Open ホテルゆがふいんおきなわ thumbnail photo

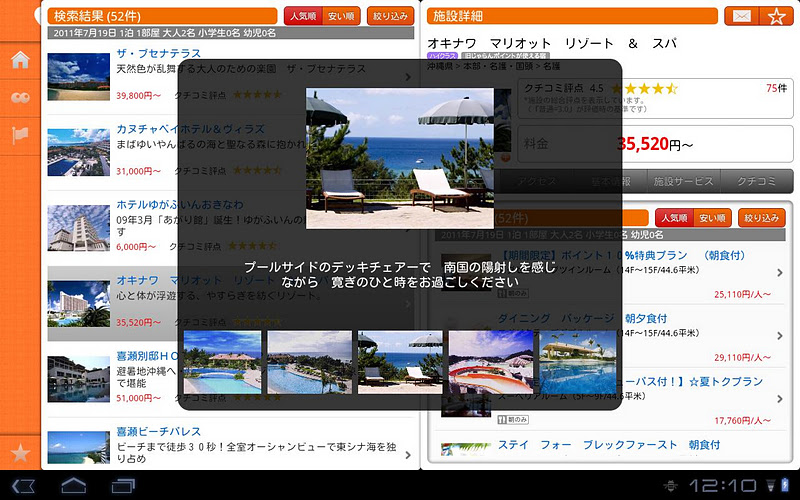point(79,228)
